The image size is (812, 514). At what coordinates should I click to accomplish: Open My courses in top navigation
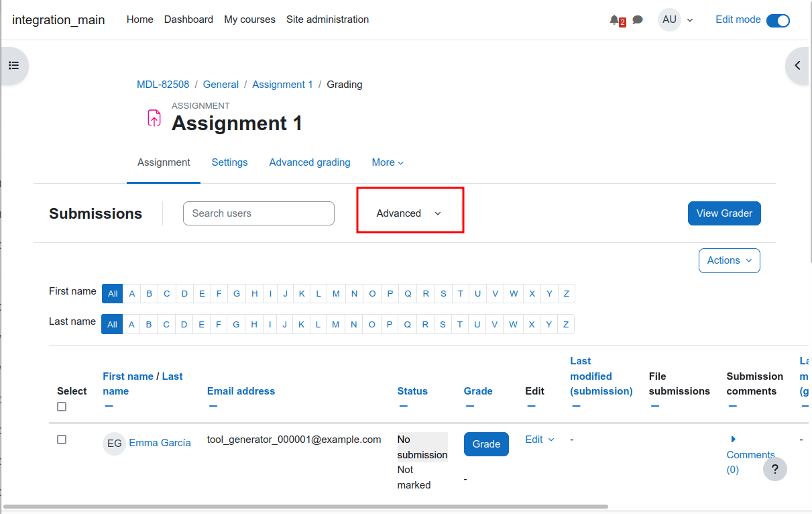pos(249,19)
